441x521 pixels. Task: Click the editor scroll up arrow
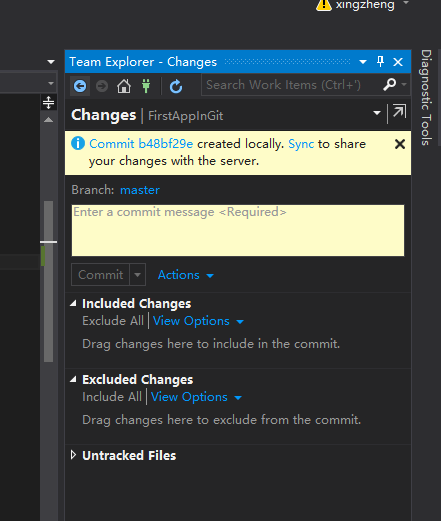click(x=48, y=120)
